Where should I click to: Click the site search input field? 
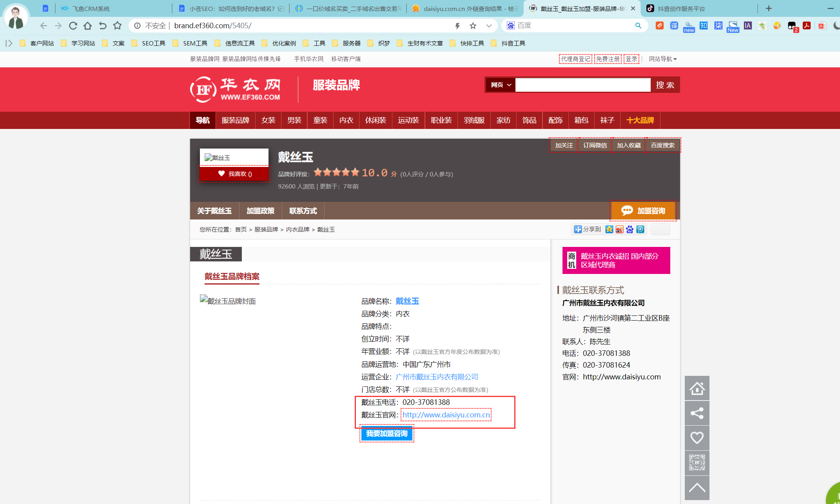pyautogui.click(x=582, y=85)
